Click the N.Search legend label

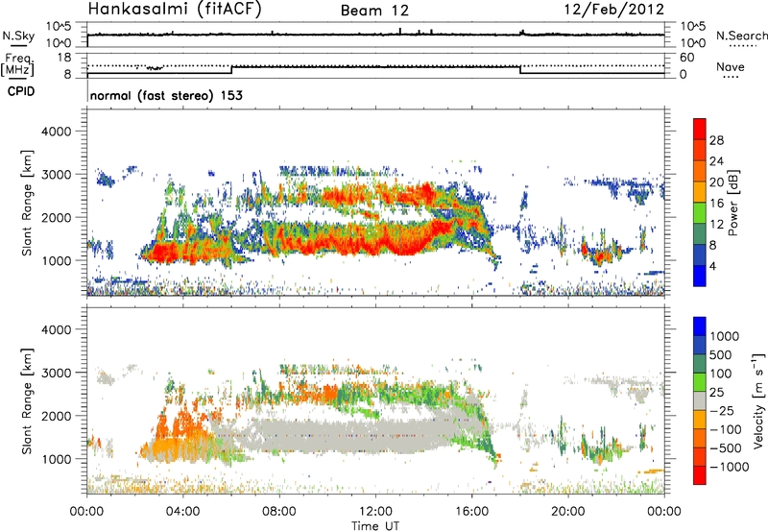[x=741, y=36]
